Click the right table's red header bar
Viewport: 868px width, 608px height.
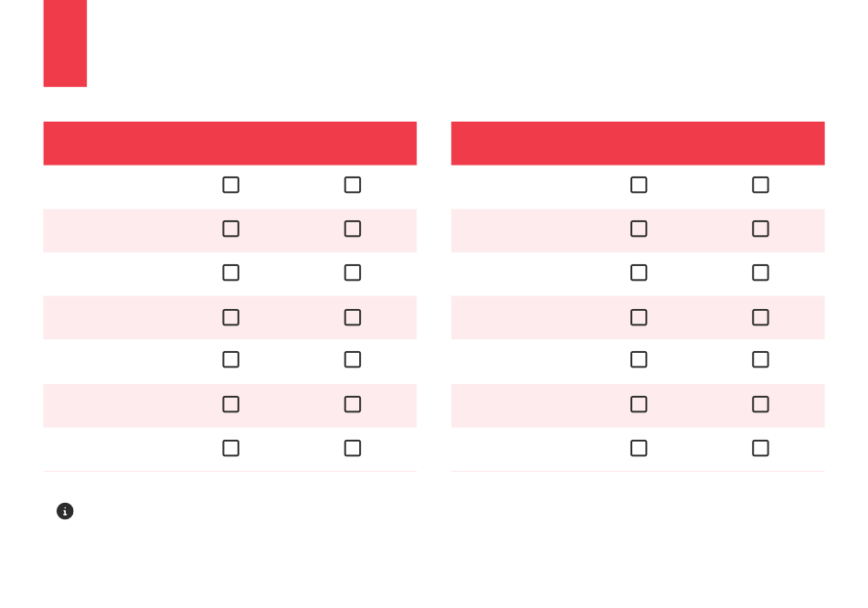tap(638, 144)
